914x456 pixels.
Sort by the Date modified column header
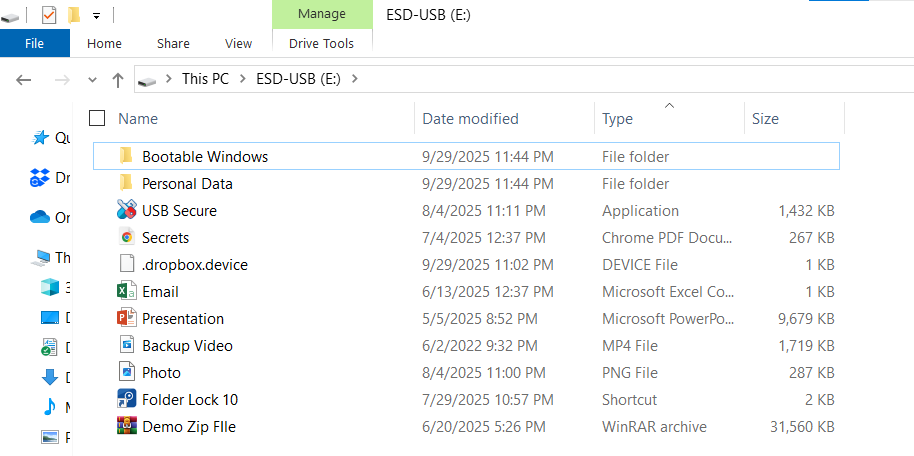(470, 118)
